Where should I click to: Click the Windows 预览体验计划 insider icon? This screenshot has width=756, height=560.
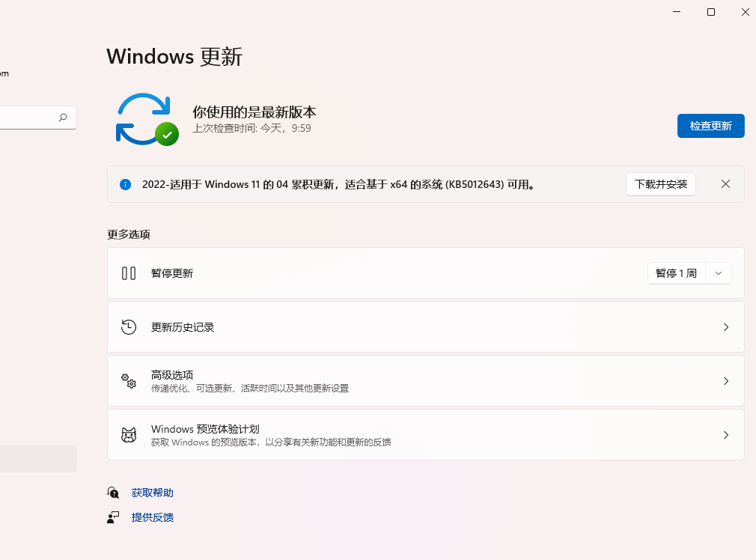129,434
